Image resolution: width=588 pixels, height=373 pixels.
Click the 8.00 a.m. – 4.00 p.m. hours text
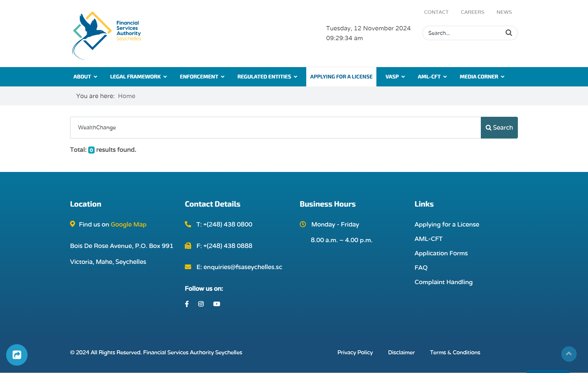pos(341,240)
